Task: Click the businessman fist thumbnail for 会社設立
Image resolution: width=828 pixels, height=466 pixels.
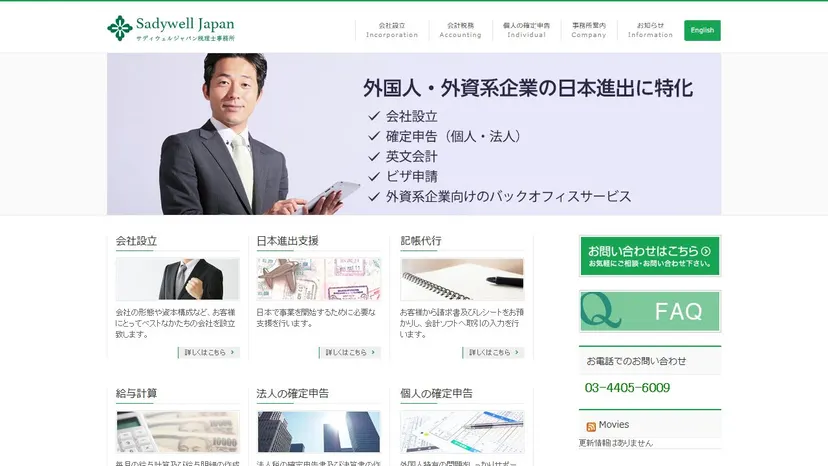Action: point(177,279)
